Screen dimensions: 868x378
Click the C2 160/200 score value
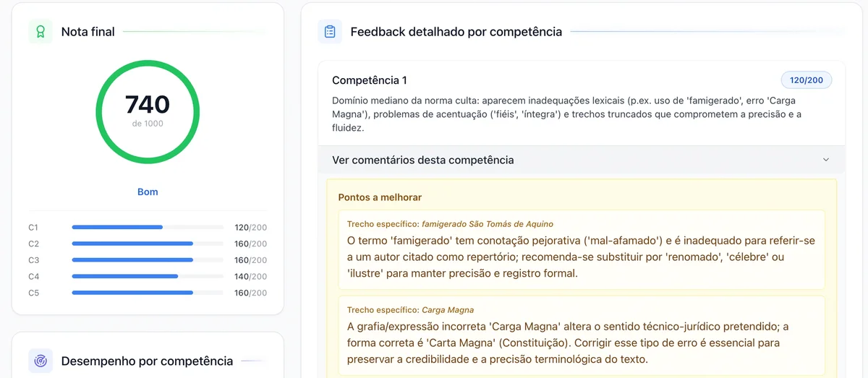[250, 244]
